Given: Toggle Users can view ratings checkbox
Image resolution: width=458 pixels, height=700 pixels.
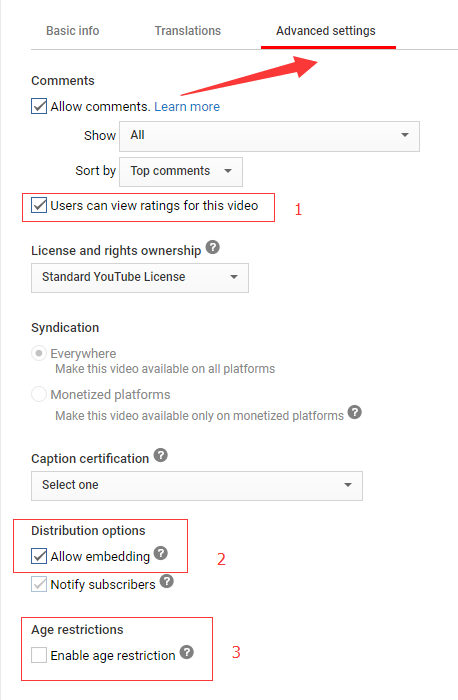Looking at the screenshot, I should (39, 205).
